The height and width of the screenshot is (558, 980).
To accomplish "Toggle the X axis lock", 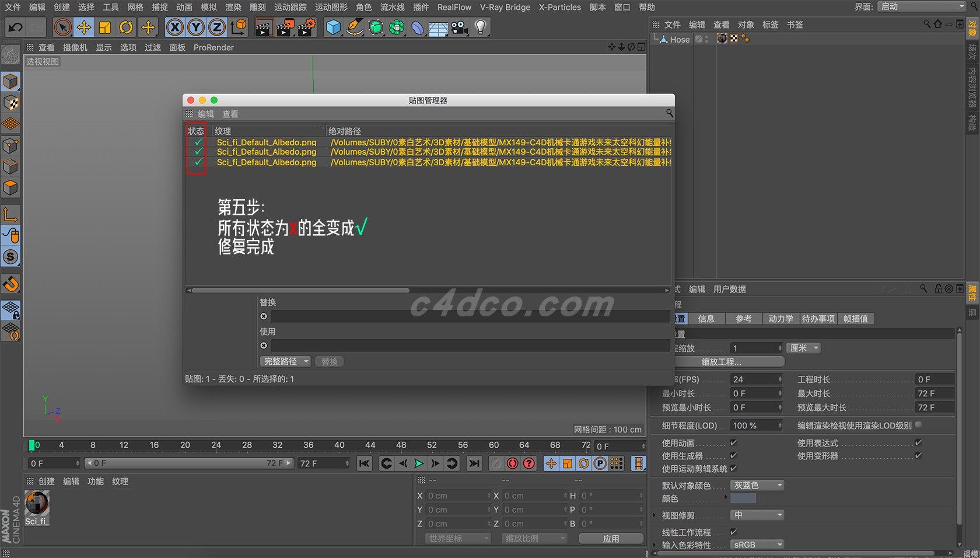I will [174, 27].
